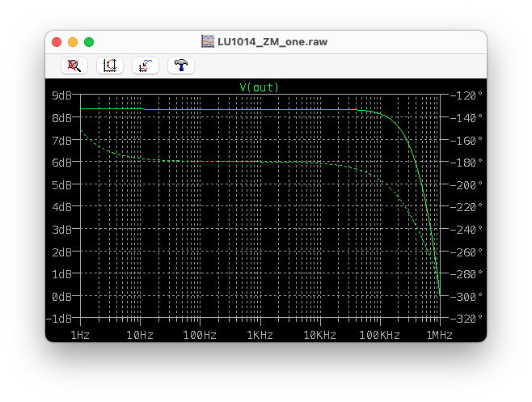Click the pick visible traces icon

click(x=146, y=66)
